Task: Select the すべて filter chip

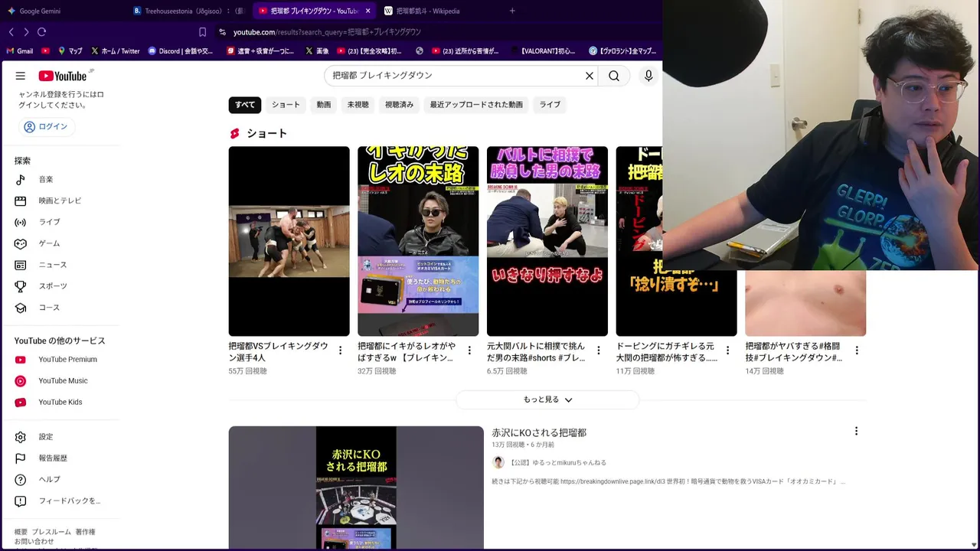Action: 245,105
